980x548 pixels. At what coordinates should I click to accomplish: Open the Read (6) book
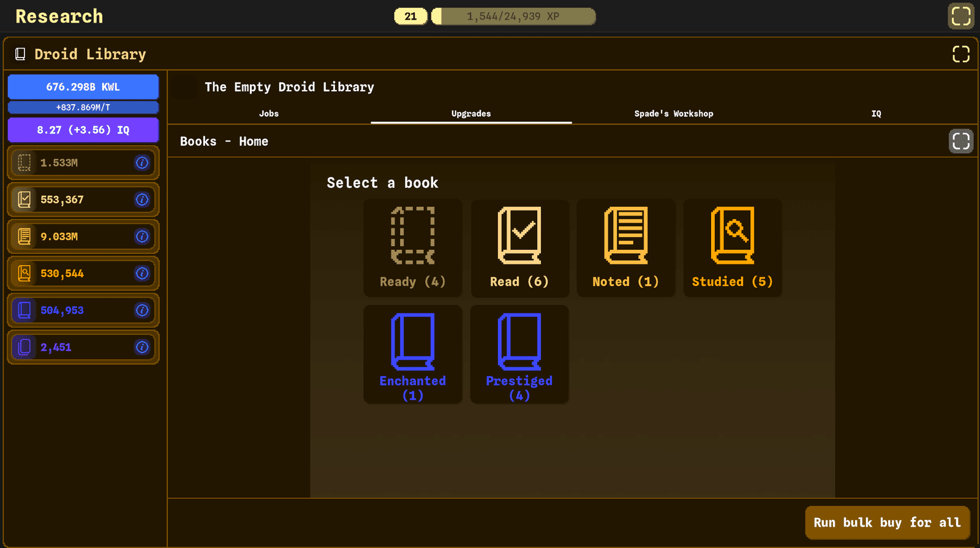coord(519,248)
